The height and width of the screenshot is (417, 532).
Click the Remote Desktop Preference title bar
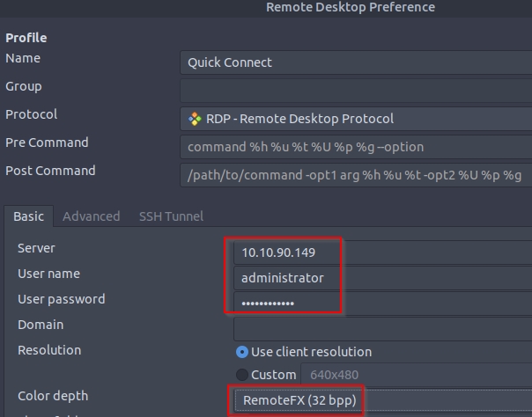351,8
